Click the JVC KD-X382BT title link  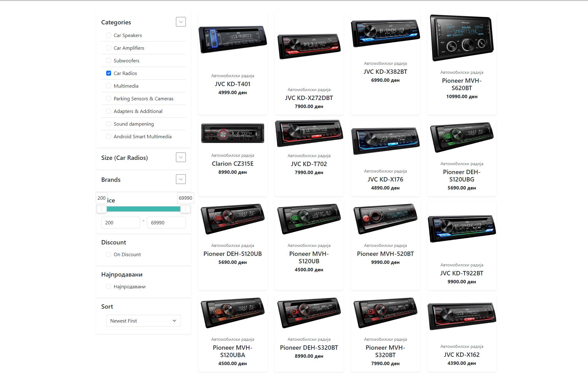[386, 72]
